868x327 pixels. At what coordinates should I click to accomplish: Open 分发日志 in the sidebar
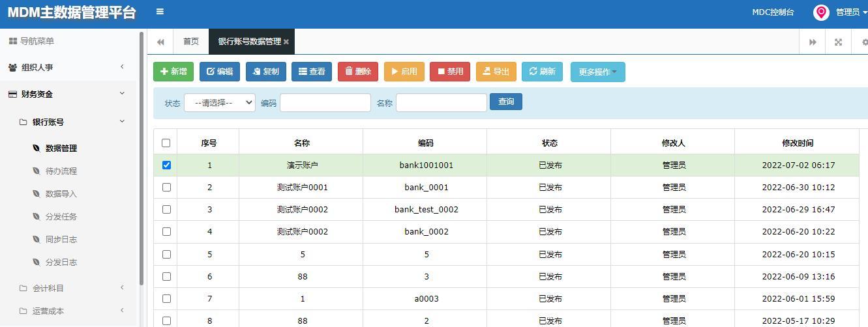point(61,262)
